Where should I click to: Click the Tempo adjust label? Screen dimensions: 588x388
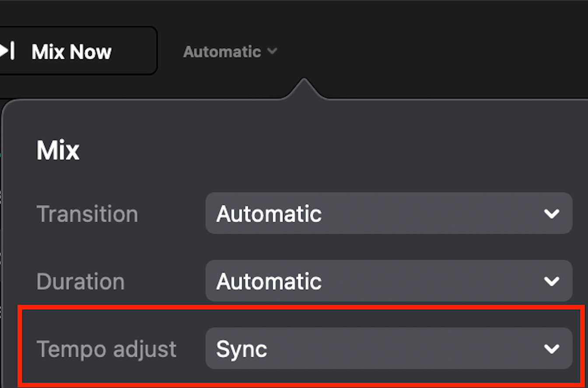point(107,349)
